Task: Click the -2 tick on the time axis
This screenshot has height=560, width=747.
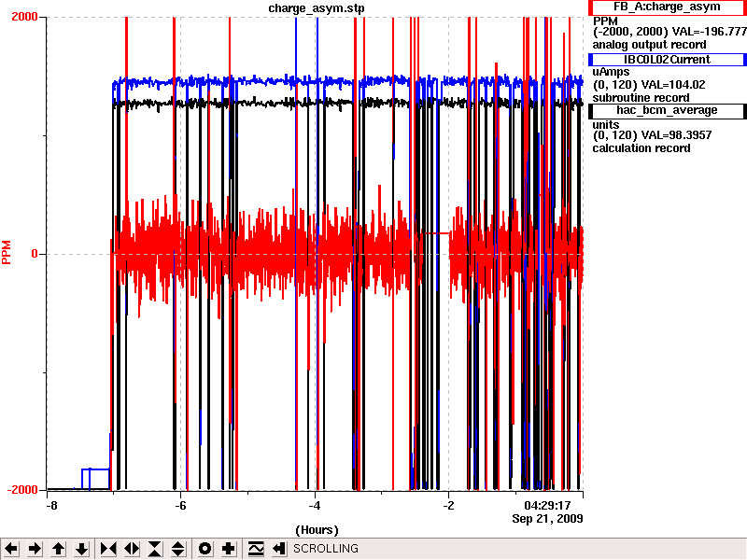Action: point(448,505)
